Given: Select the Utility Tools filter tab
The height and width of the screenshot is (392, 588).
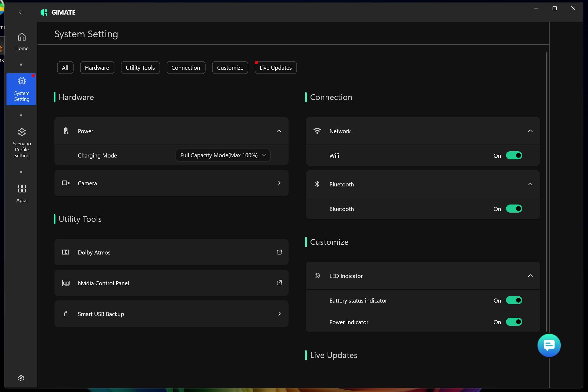Looking at the screenshot, I should 140,68.
